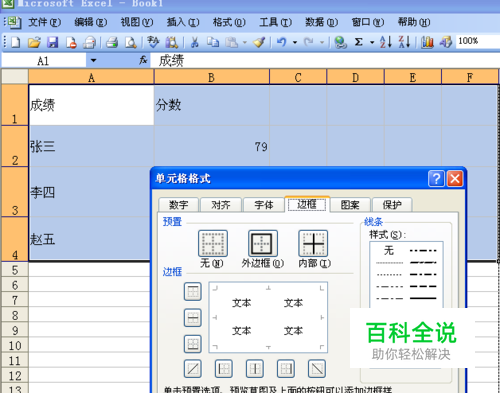This screenshot has width=500, height=393.
Task: Select column B header
Action: 211,77
